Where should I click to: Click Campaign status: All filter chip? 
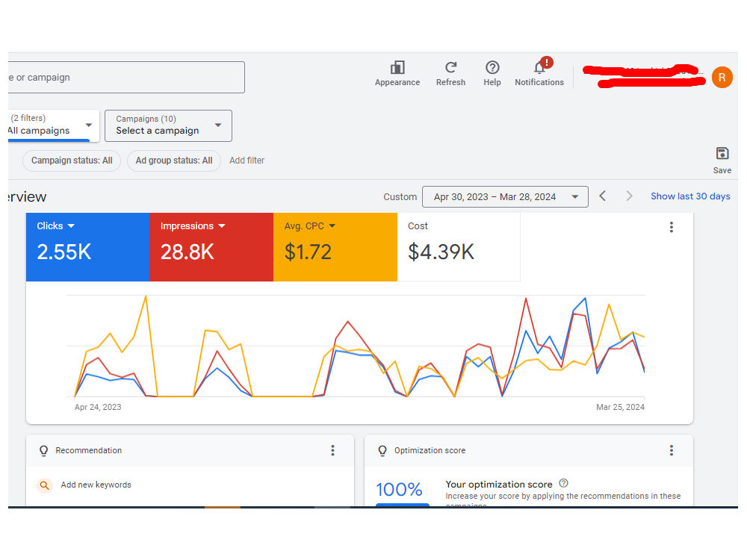72,161
